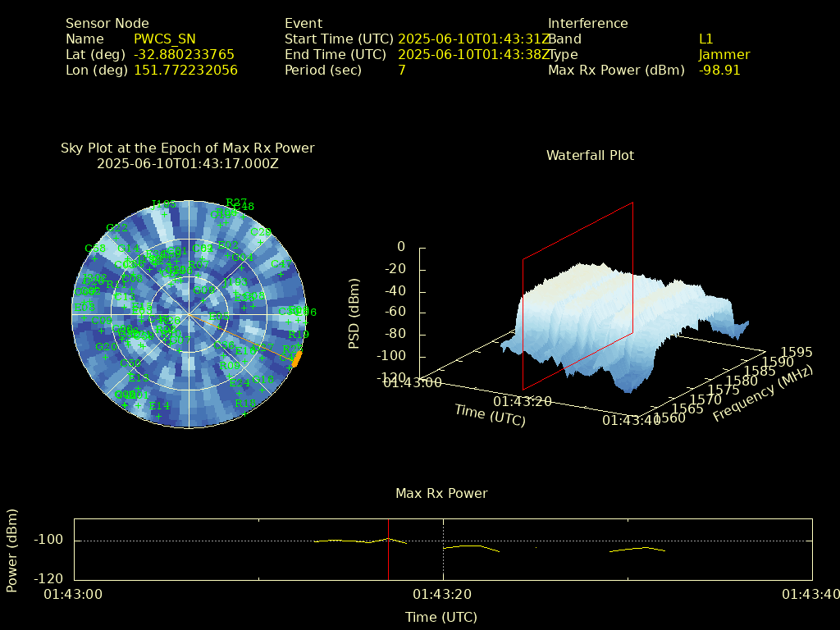
Task: Click the Jammer interference type value
Action: click(724, 54)
